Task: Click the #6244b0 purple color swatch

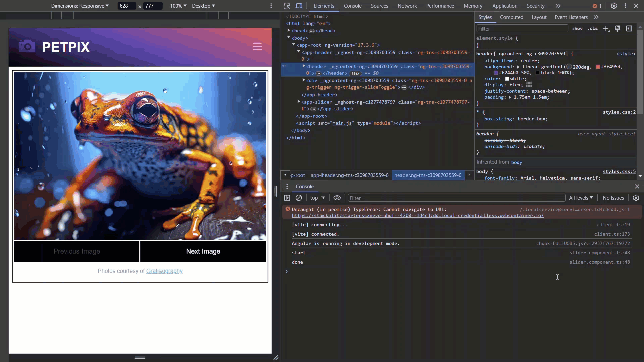Action: click(x=495, y=73)
